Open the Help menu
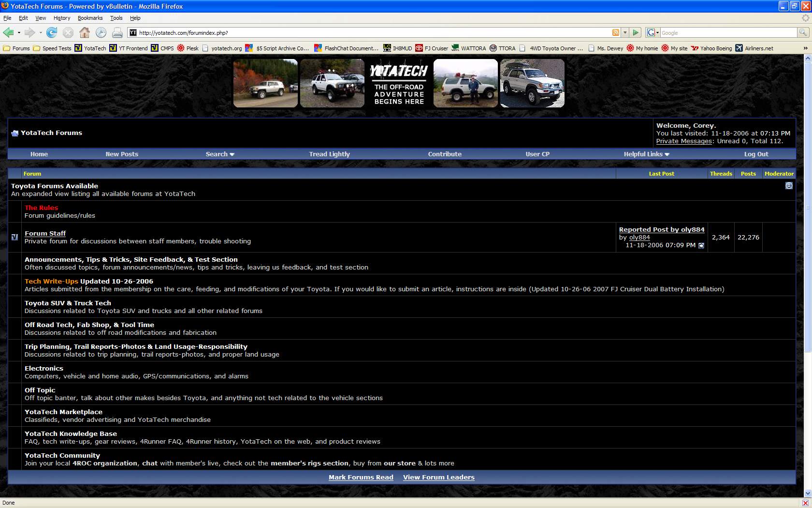Image resolution: width=812 pixels, height=508 pixels. coord(135,18)
